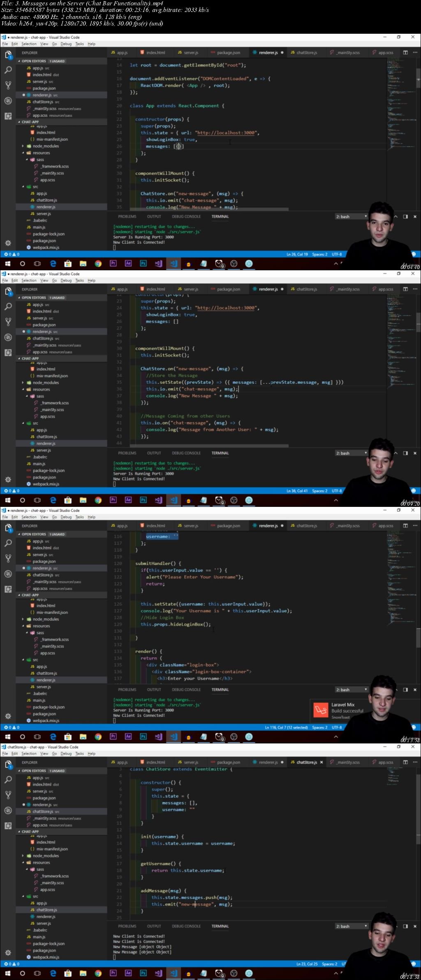Viewport: 421px width, 980px height.
Task: Collapse CHAT-APP folder section in 00:09:20 frame
Action: [x=62, y=358]
